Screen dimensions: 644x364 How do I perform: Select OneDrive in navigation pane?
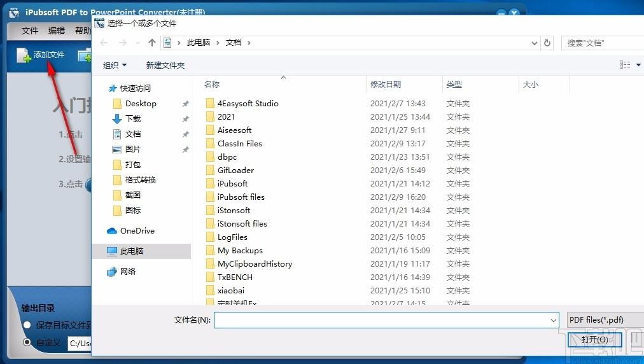pyautogui.click(x=137, y=231)
